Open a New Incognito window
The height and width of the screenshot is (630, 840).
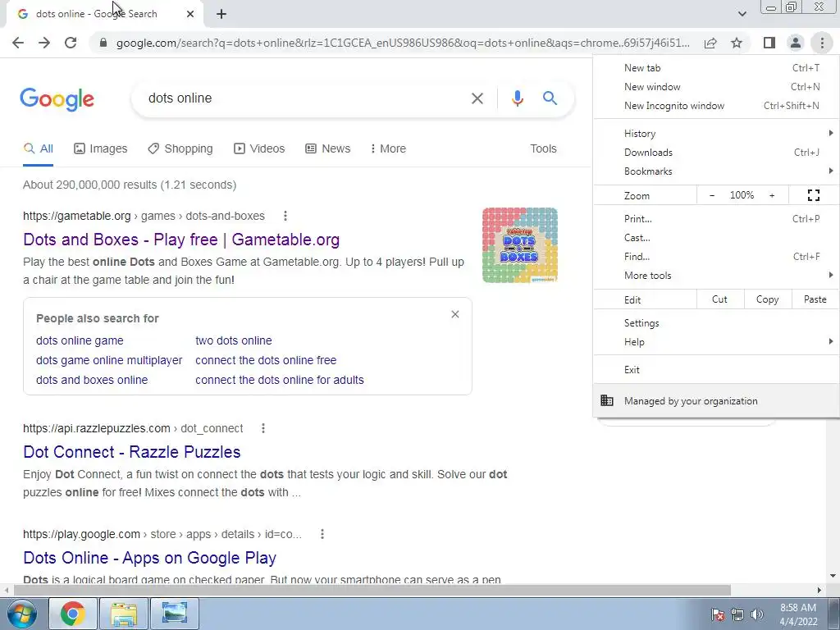716,106
